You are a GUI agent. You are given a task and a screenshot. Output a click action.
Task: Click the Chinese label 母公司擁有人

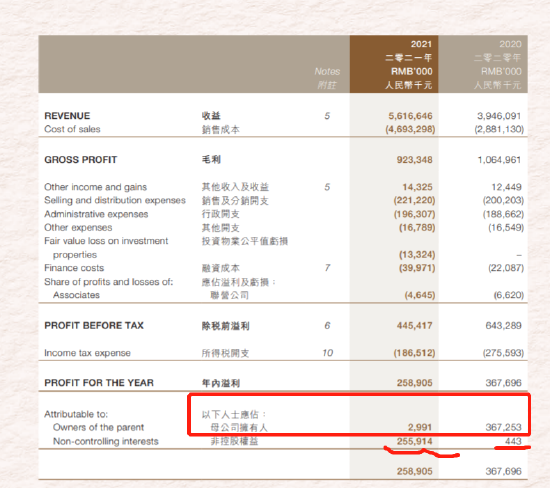coord(239,428)
